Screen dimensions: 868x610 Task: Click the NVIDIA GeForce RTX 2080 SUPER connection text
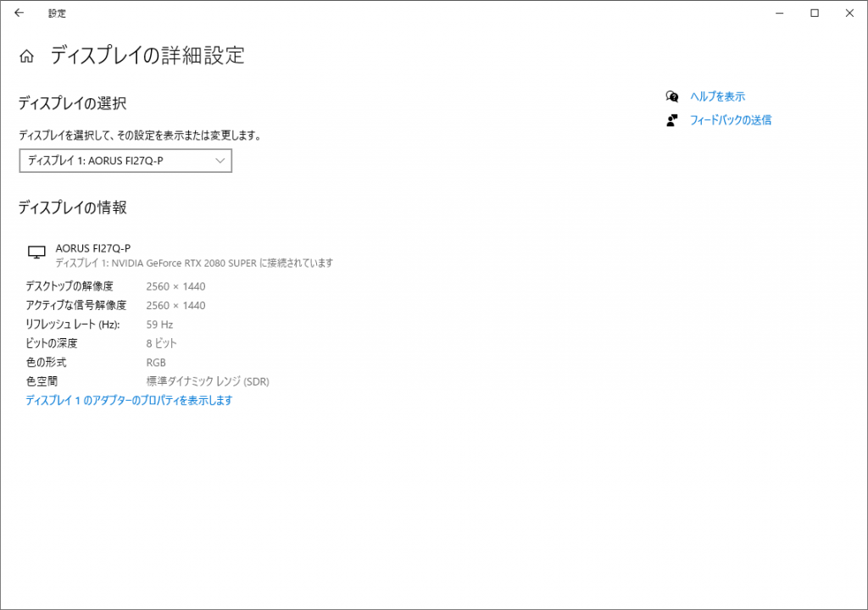pos(194,263)
